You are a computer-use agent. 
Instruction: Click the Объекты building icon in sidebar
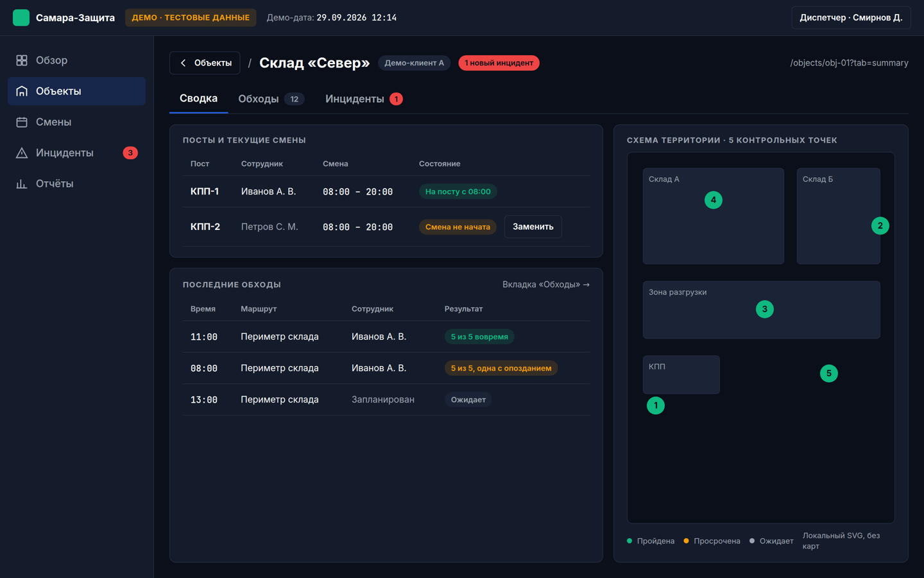pos(22,91)
